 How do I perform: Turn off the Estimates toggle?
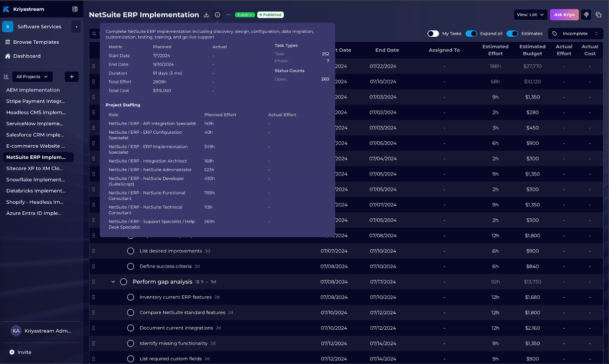[x=512, y=33]
